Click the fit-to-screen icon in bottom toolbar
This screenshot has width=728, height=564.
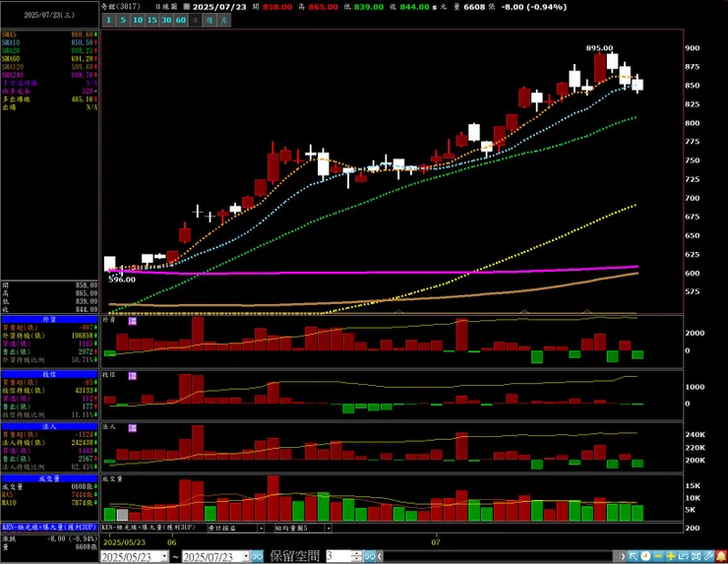click(x=696, y=556)
